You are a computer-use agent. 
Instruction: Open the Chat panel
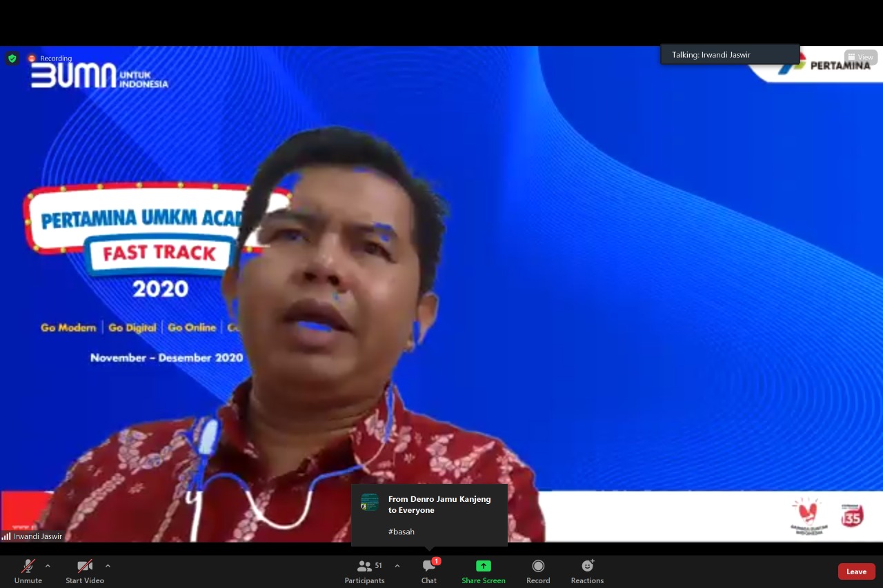429,571
